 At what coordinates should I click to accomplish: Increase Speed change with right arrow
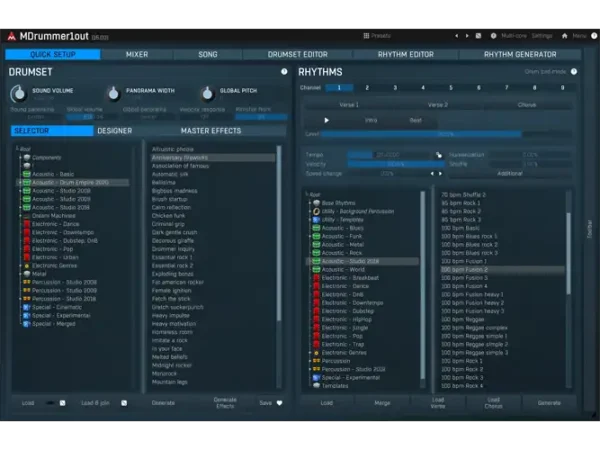440,173
